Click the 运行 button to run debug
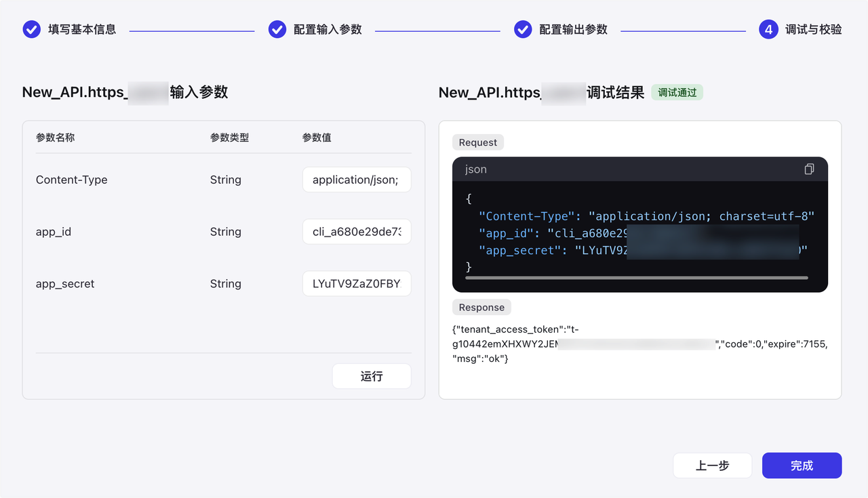 point(372,376)
